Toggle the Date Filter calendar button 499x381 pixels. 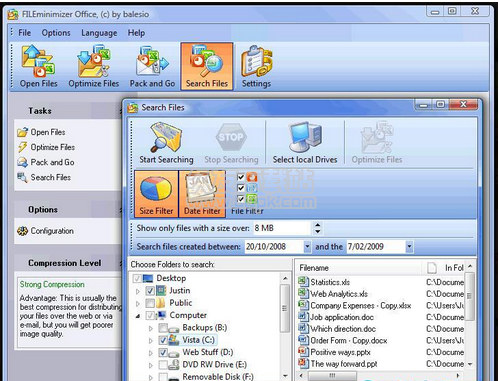[202, 194]
